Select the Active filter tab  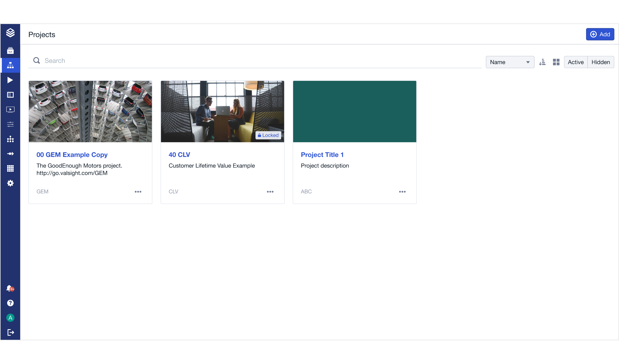(x=576, y=62)
